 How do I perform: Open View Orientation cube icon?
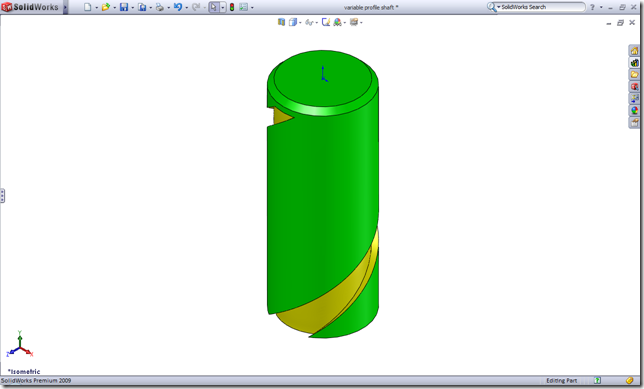293,22
